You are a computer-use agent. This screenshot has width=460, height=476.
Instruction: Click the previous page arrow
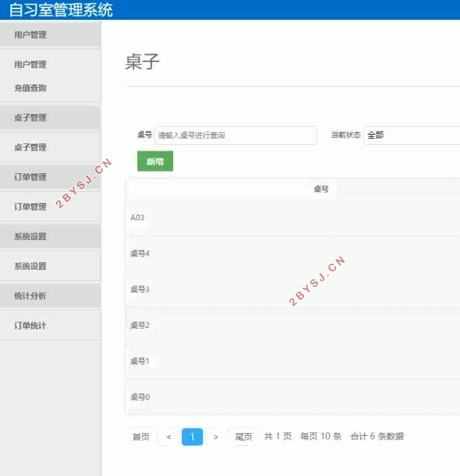[169, 437]
